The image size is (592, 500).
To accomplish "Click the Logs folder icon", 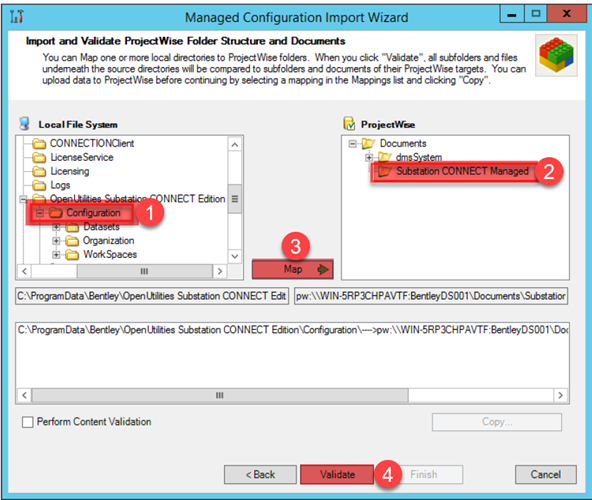I will tap(39, 185).
